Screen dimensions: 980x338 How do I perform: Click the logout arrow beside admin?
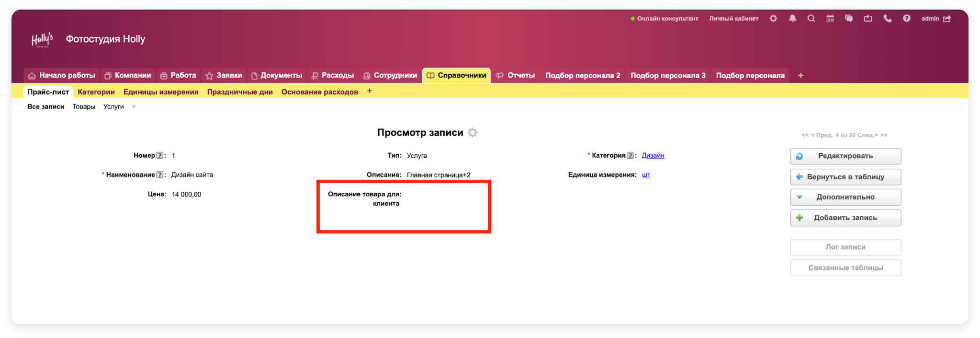point(947,19)
